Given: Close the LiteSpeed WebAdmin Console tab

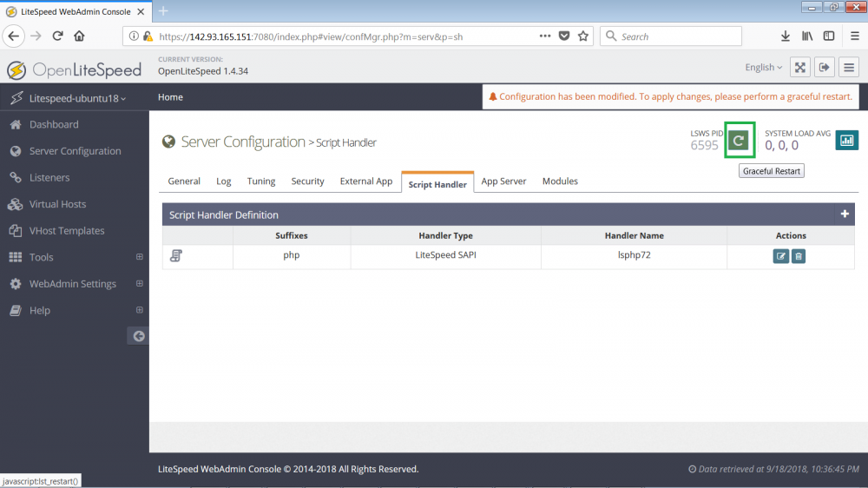Looking at the screenshot, I should (141, 11).
